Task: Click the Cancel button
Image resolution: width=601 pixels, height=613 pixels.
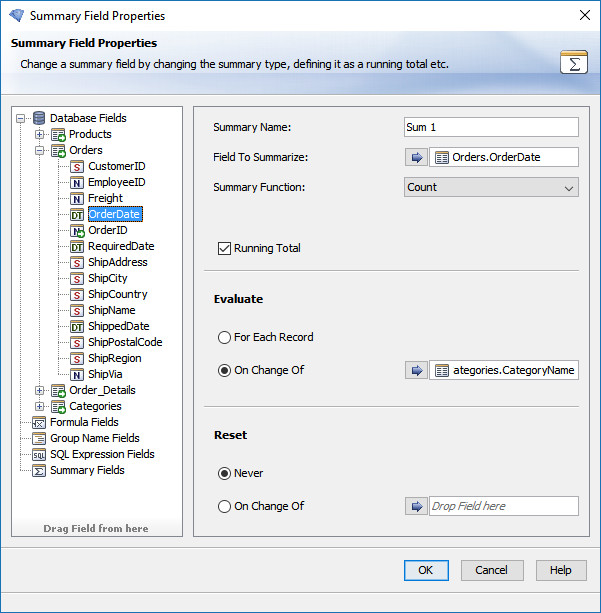Action: click(491, 570)
